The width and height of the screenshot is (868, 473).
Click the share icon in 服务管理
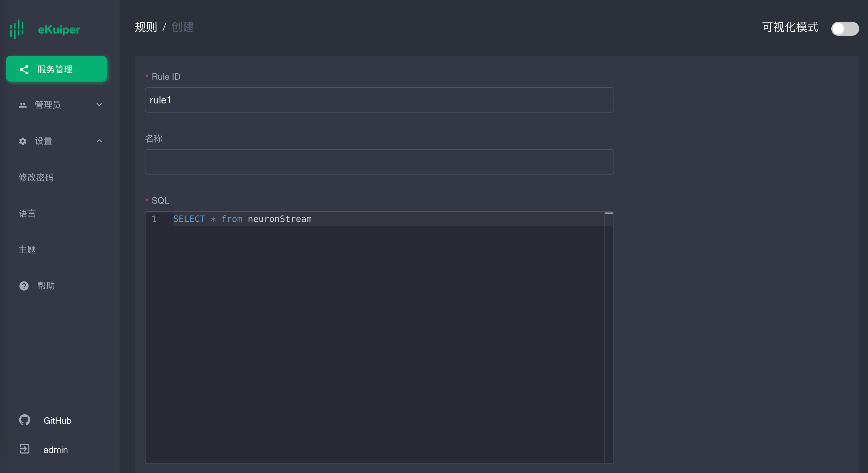(x=24, y=70)
